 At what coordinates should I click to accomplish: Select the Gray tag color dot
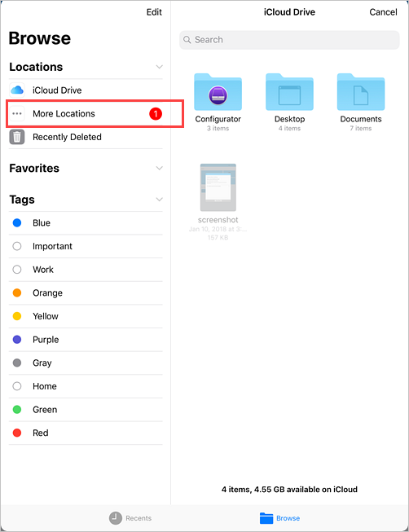tap(17, 363)
